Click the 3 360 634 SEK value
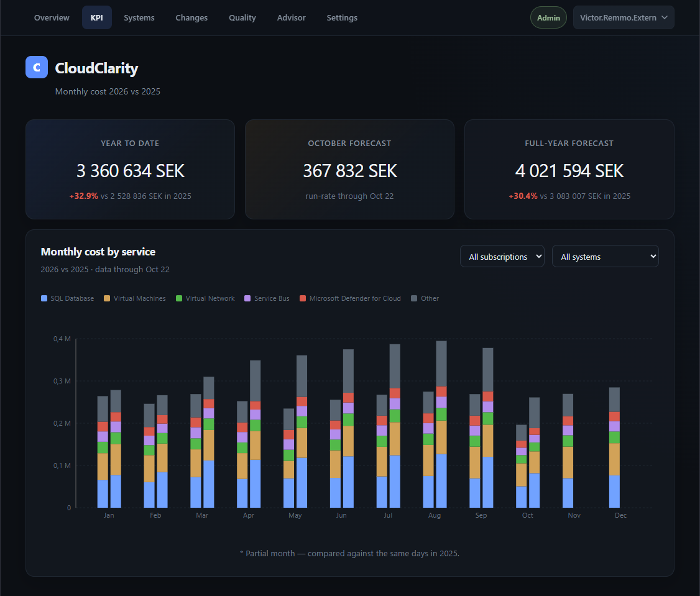Screen dimensions: 700x596 (x=131, y=171)
